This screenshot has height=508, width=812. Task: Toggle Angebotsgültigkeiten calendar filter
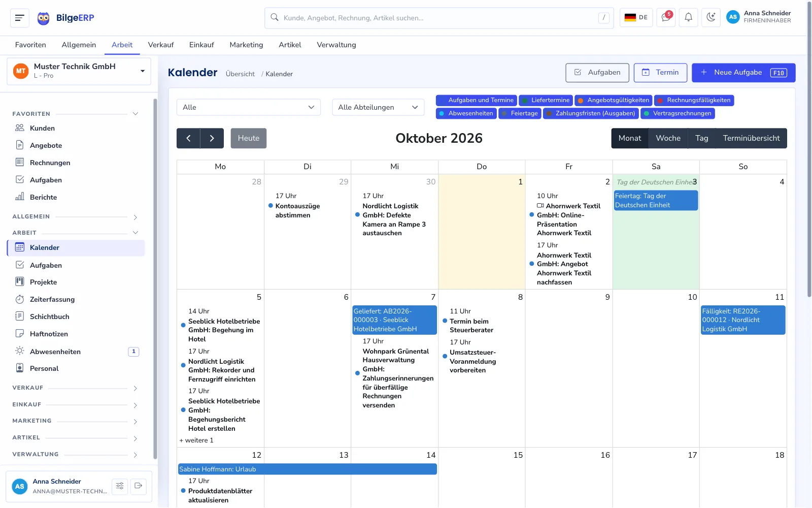[x=614, y=100]
